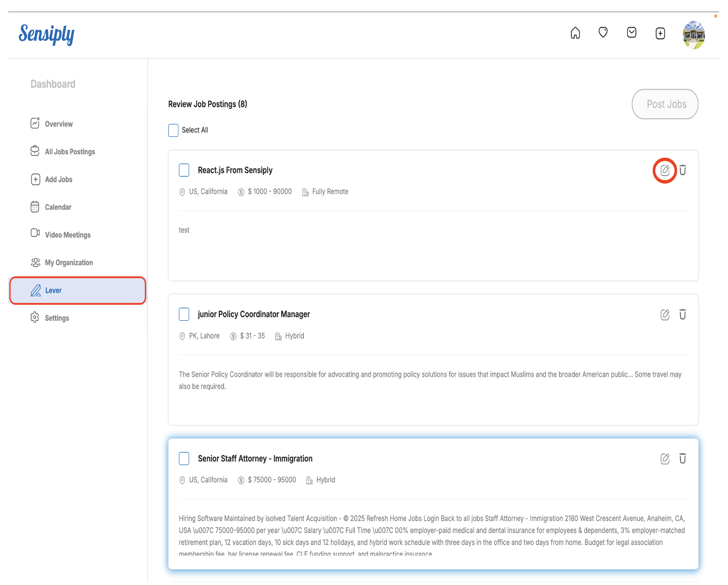Open the Calendar sidebar item

coord(58,207)
